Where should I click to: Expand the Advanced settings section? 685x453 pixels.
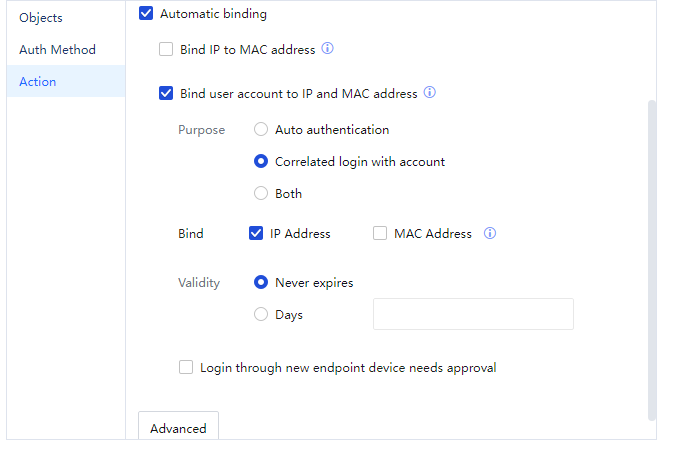[178, 428]
